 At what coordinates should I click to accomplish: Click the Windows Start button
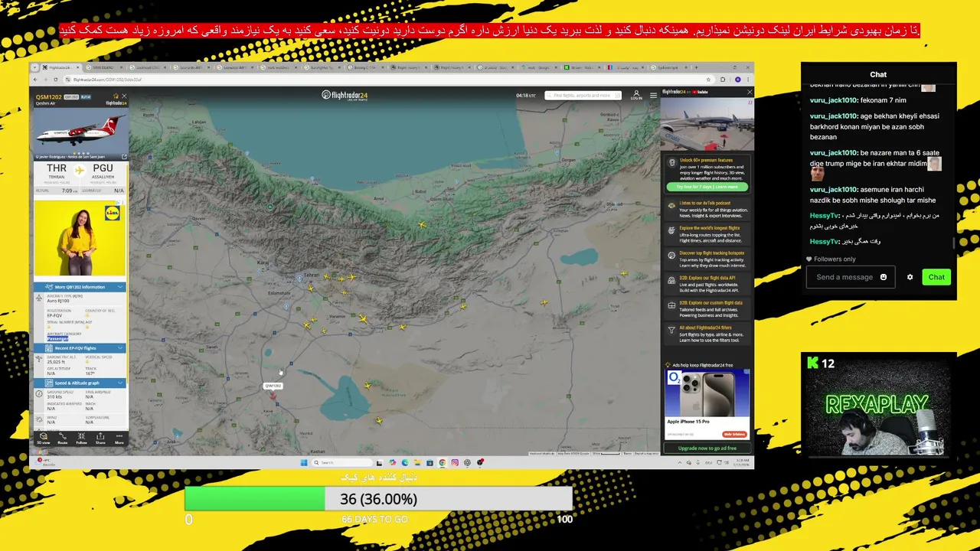pos(304,462)
